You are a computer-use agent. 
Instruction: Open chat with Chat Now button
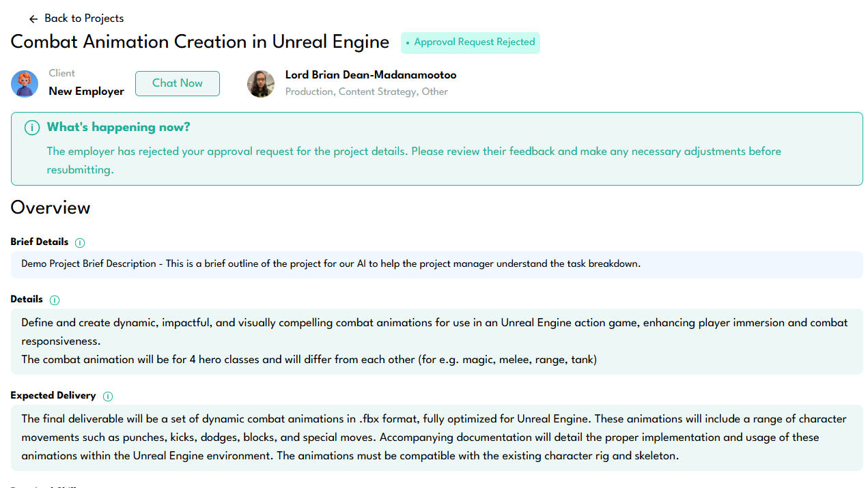178,83
